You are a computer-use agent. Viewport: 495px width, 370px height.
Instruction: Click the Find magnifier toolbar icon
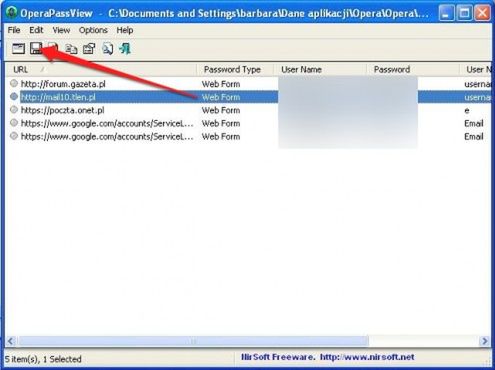pyautogui.click(x=107, y=49)
